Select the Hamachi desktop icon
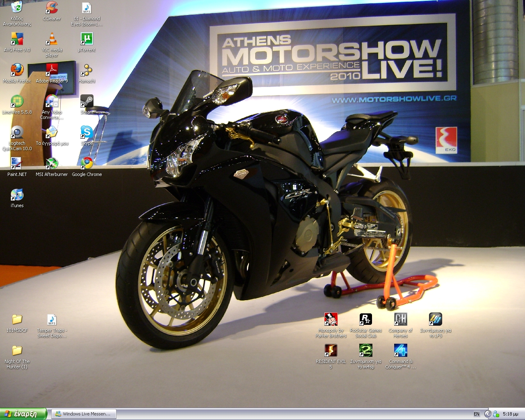Screen dimensions: 525x420 87,73
